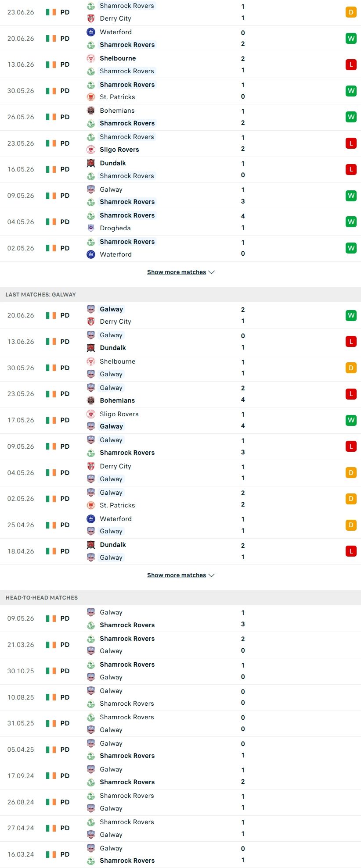Click the loss badge for Shelbourne vs Shamrock Rovers
This screenshot has width=361, height=868.
351,64
